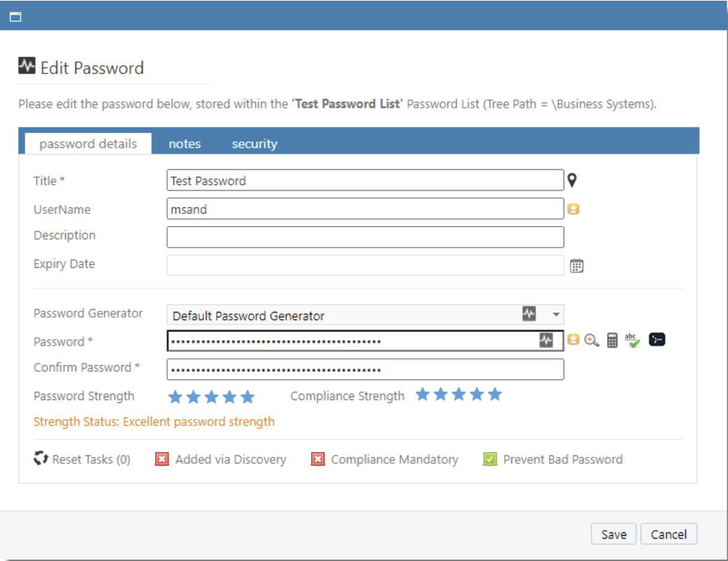Screen dimensions: 728x561
Task: Click the magnifier to view the password
Action: point(590,341)
